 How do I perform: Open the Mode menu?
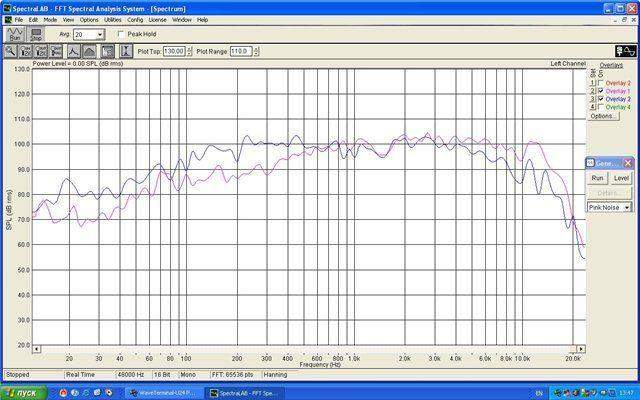[50, 20]
